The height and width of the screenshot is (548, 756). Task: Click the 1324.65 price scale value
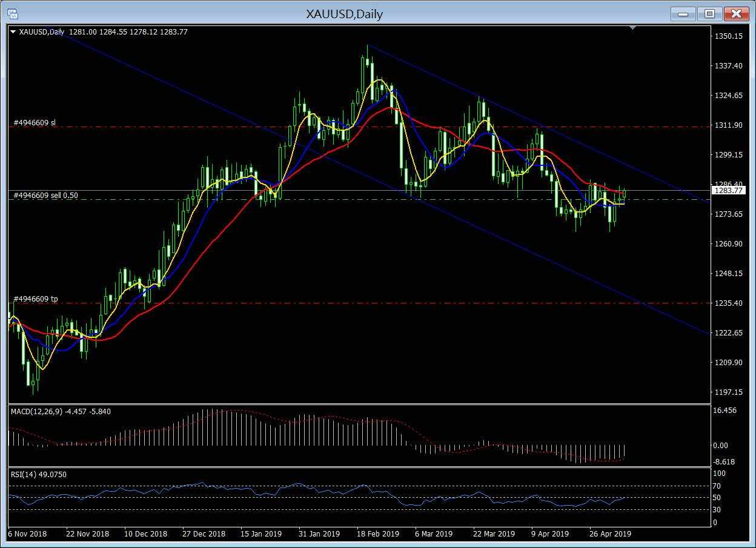[729, 96]
